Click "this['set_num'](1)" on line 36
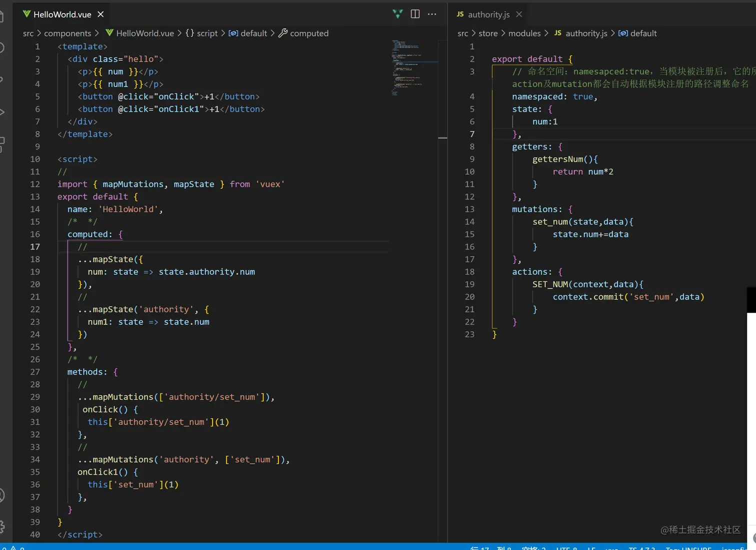Viewport: 756px width, 550px height. pyautogui.click(x=133, y=484)
